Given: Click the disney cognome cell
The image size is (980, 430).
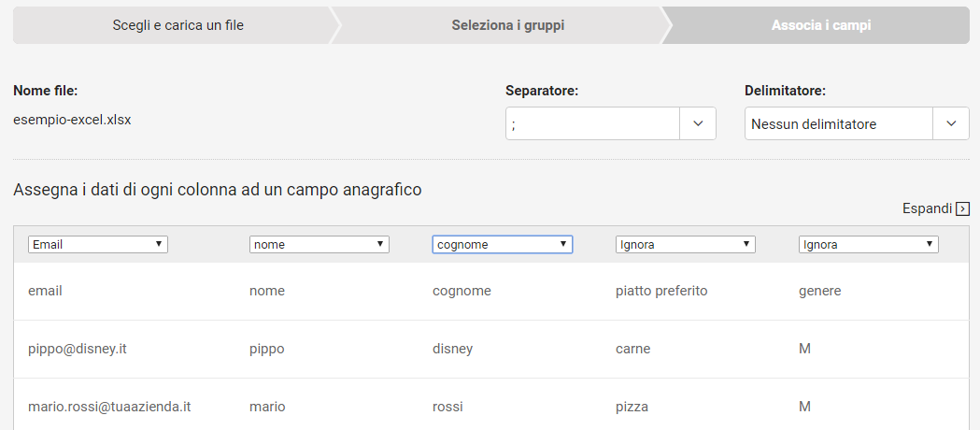Looking at the screenshot, I should point(452,349).
